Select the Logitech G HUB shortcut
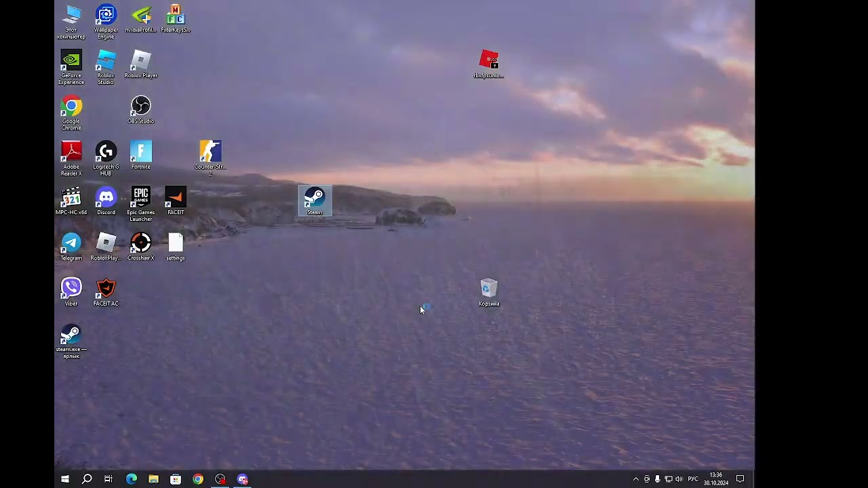 click(106, 159)
